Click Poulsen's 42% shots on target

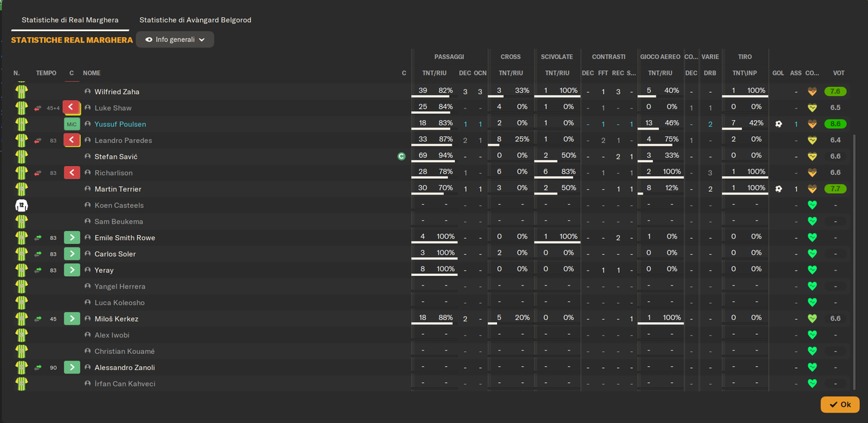coord(756,123)
